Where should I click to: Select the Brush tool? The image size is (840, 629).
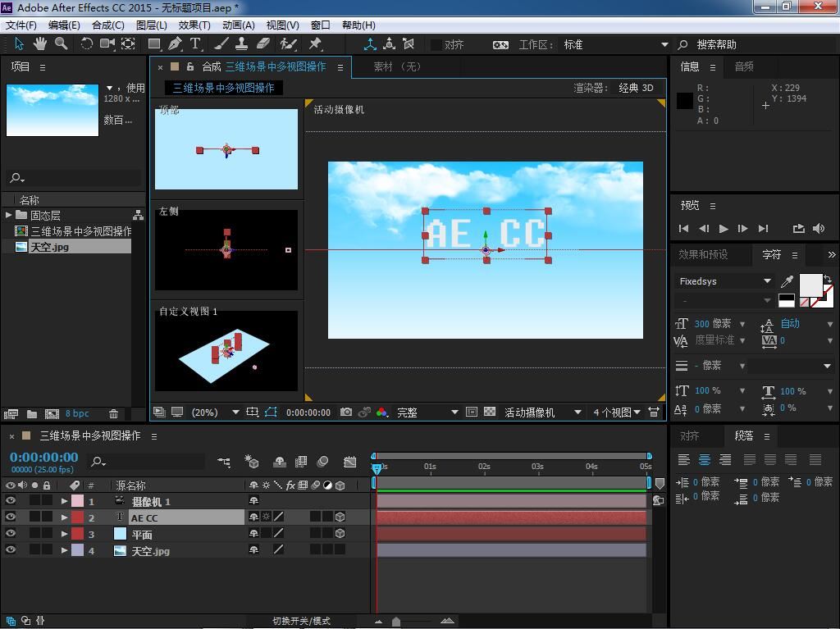click(221, 44)
